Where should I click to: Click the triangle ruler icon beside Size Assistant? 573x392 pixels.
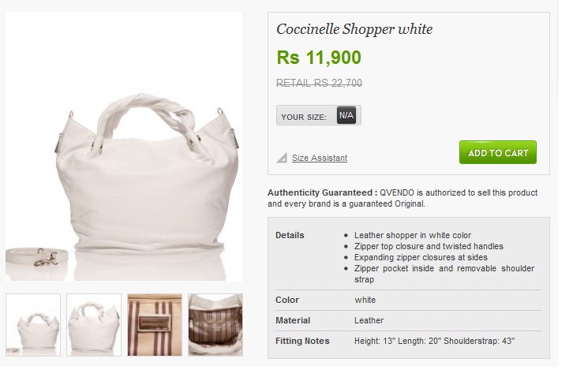(x=282, y=158)
